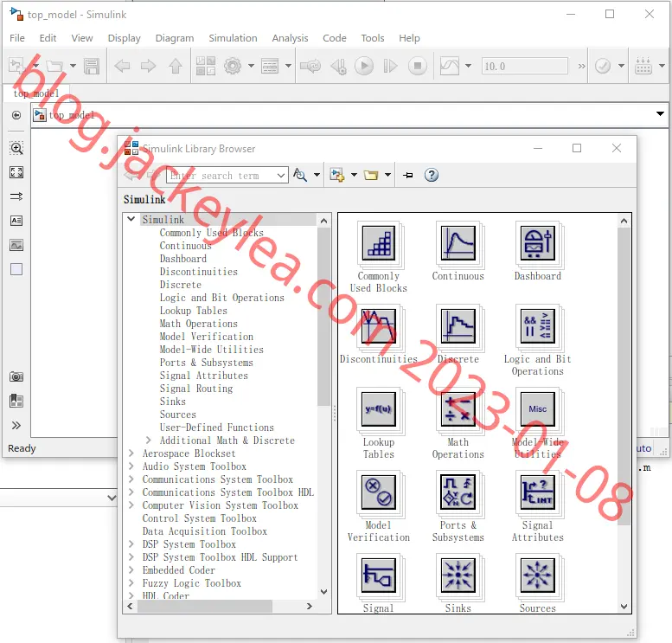Select the Math Operations library icon
The width and height of the screenshot is (672, 643).
point(458,409)
